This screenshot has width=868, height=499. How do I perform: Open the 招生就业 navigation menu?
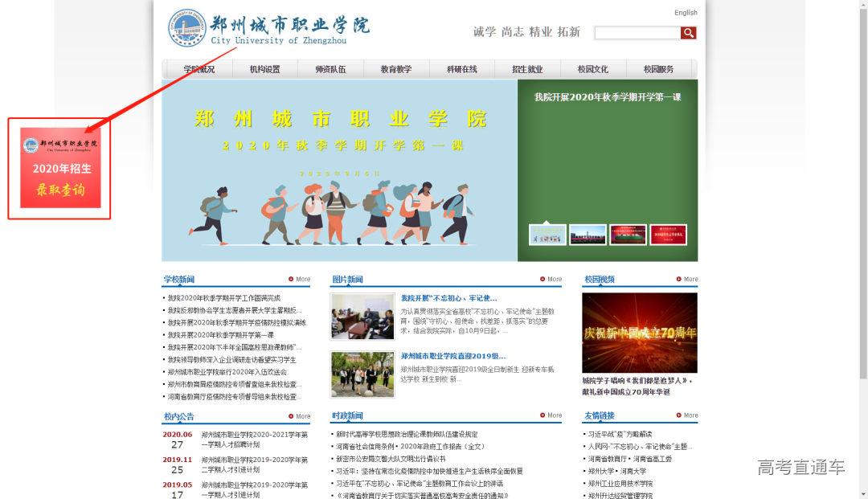(x=527, y=69)
